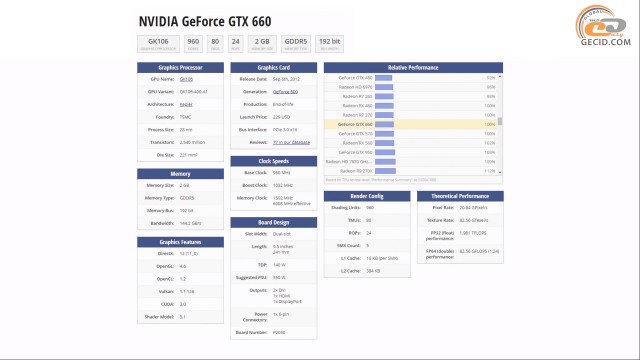This screenshot has width=640, height=360.
Task: Click the '1x 6-pin' power connectors value
Action: click(281, 314)
